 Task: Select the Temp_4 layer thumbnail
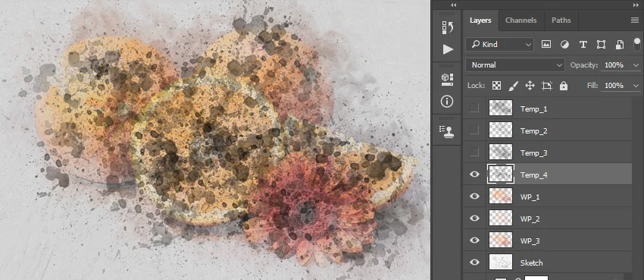coord(501,174)
